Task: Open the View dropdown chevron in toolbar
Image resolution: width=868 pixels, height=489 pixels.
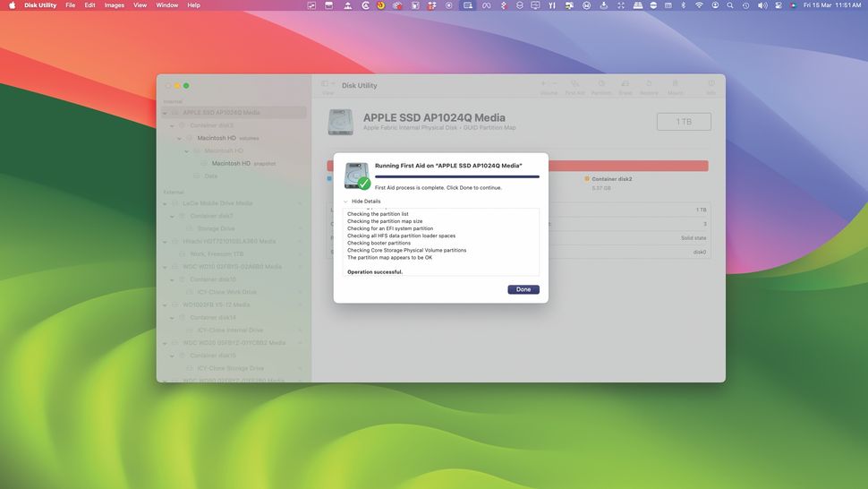Action: pyautogui.click(x=333, y=83)
